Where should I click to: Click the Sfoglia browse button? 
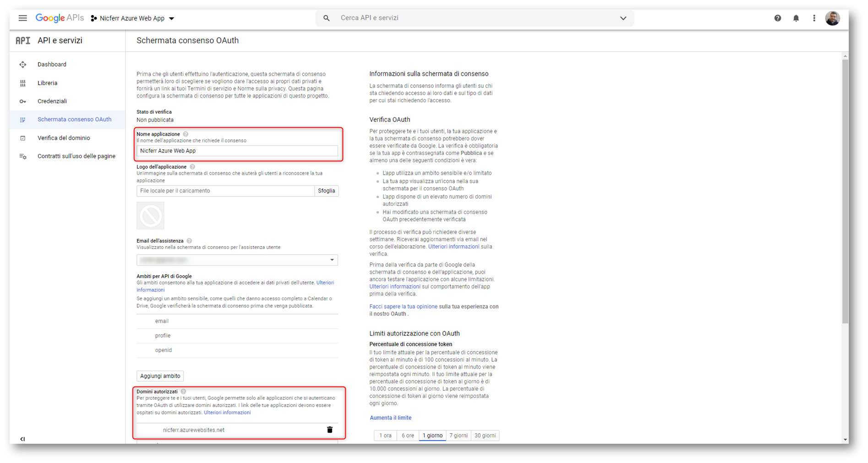327,191
